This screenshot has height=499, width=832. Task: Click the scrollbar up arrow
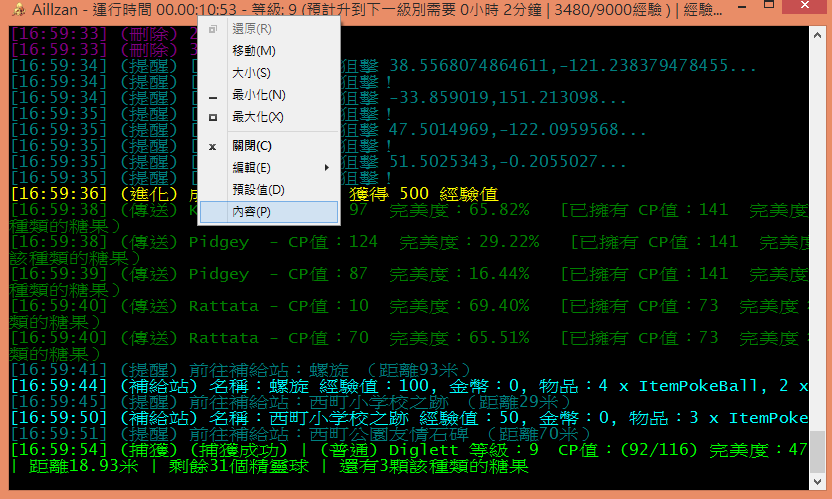(817, 35)
